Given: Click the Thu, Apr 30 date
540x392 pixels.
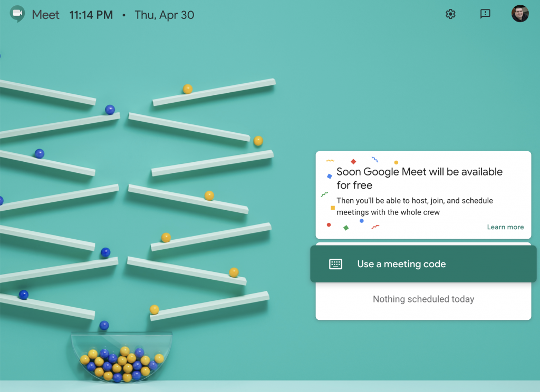Looking at the screenshot, I should 165,15.
